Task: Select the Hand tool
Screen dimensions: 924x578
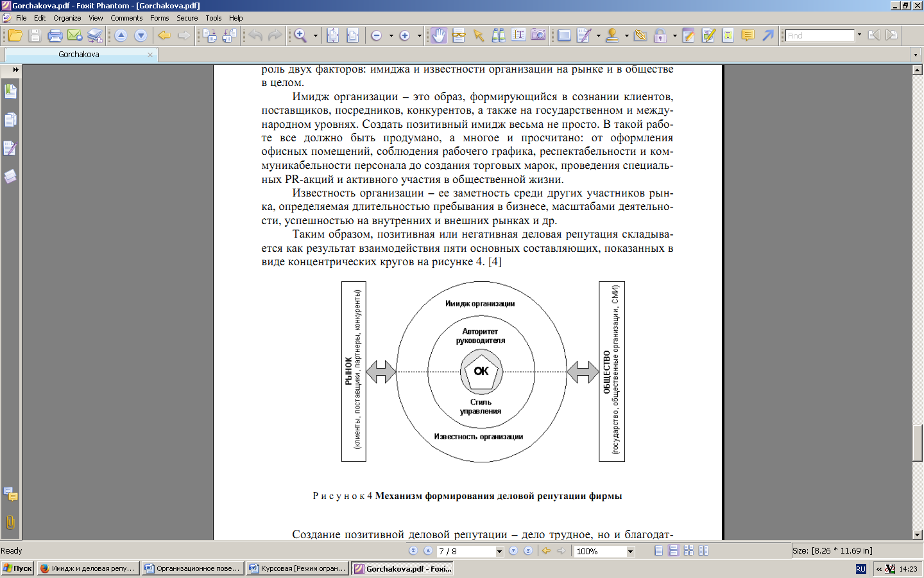Action: click(x=439, y=35)
